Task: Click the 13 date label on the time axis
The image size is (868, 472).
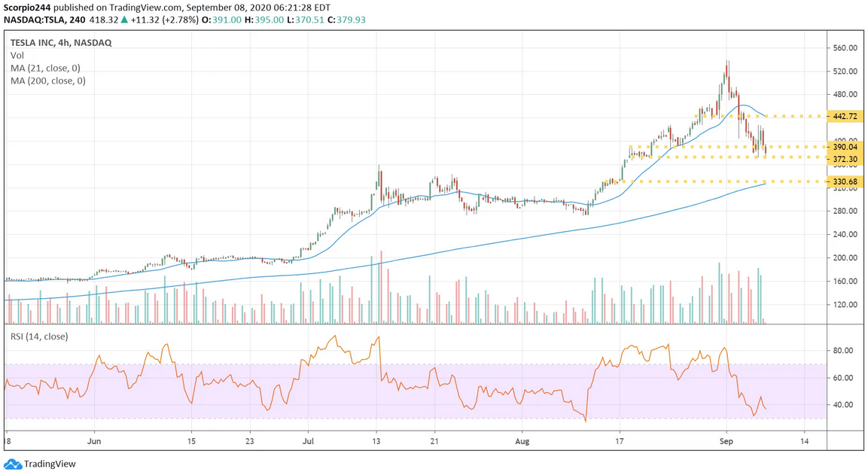Action: click(376, 441)
